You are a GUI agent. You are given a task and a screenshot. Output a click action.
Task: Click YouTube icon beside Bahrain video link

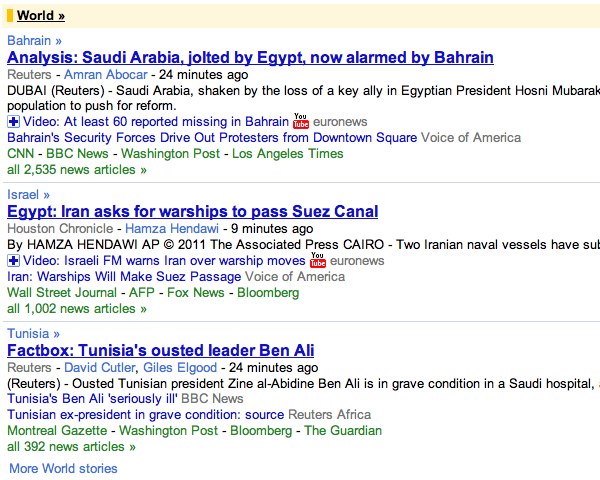(301, 121)
